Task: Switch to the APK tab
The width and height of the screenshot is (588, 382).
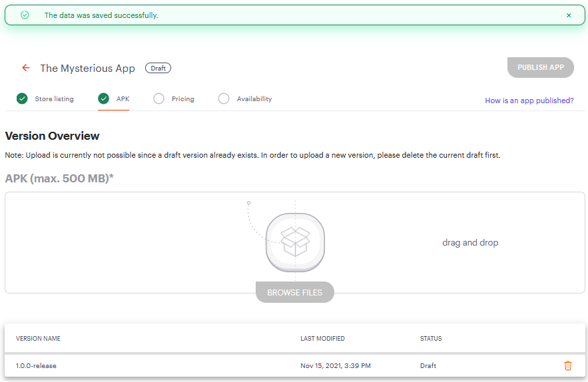Action: (x=123, y=99)
